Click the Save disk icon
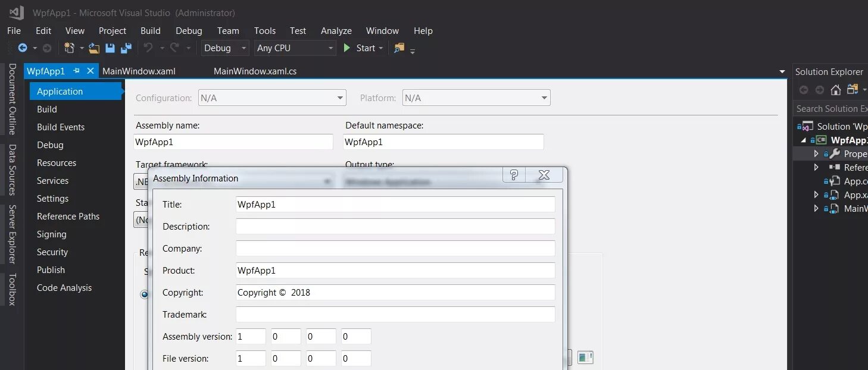 (x=110, y=48)
